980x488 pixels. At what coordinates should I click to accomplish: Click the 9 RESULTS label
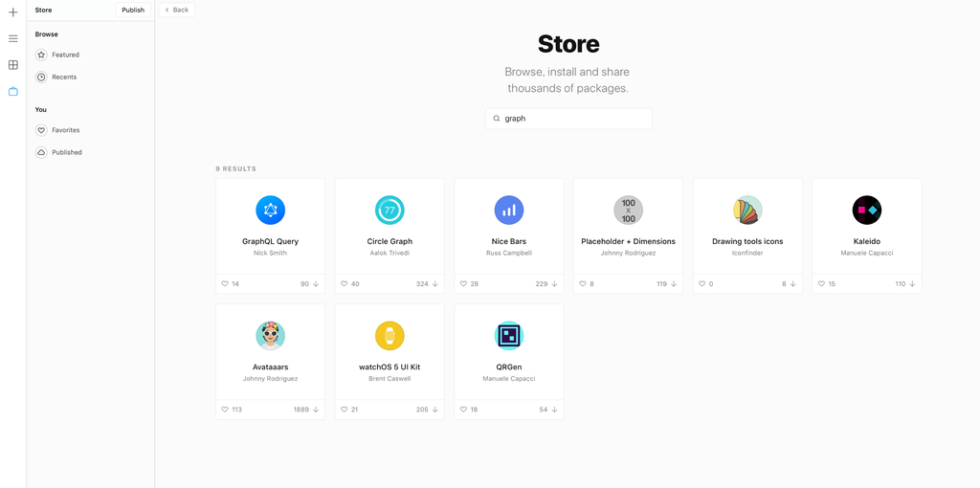235,168
